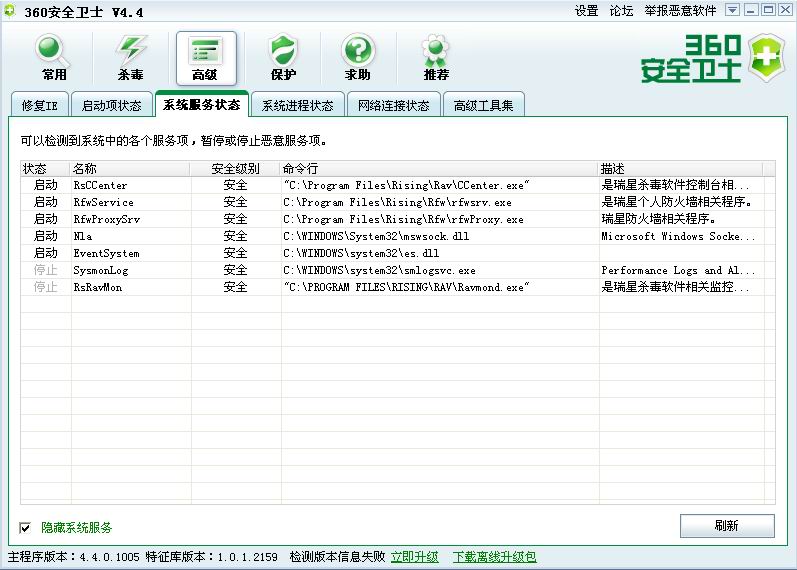This screenshot has height=570, width=797.
Task: Switch to the 网络连接状态 tab
Action: pyautogui.click(x=393, y=105)
